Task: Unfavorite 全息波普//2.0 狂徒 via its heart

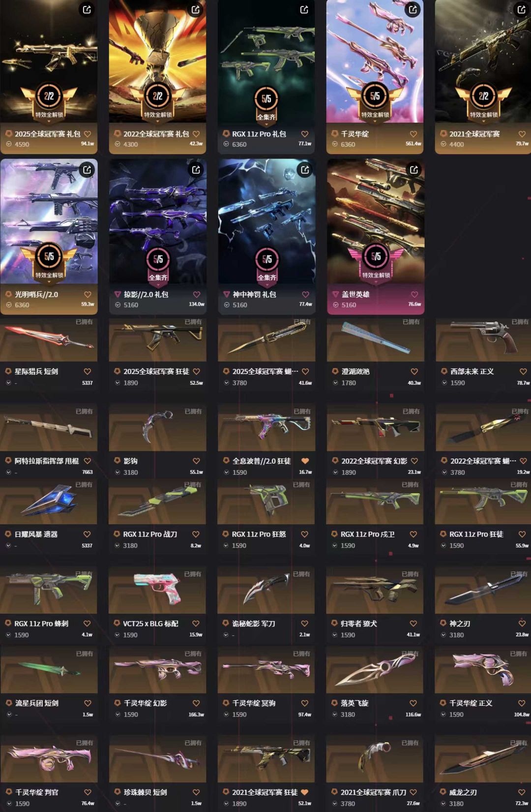Action: tap(305, 461)
